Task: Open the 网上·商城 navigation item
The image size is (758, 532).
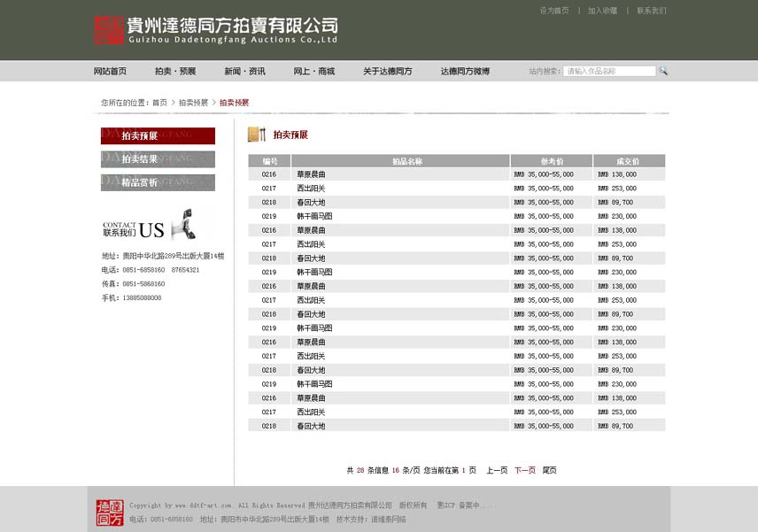Action: [x=314, y=72]
